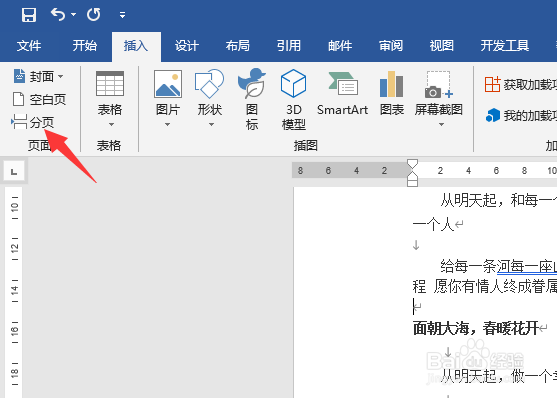Insert a chart with 图表
Image resolution: width=557 pixels, height=398 pixels.
[x=391, y=94]
